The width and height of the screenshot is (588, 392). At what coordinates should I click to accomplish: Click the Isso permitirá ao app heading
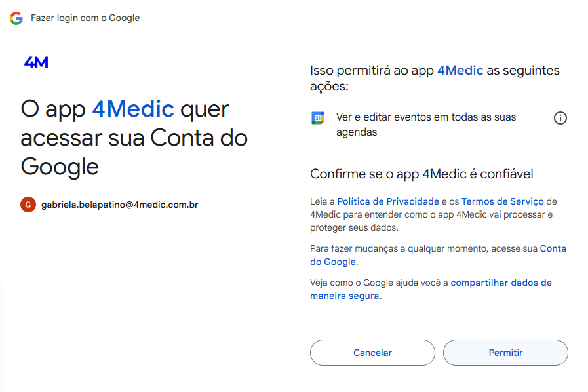(435, 79)
